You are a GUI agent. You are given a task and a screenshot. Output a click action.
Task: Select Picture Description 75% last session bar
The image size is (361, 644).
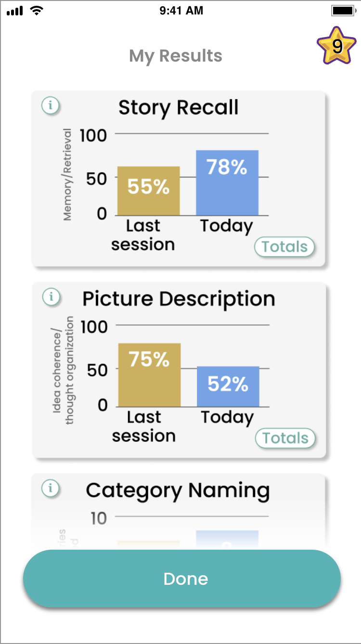tap(149, 375)
